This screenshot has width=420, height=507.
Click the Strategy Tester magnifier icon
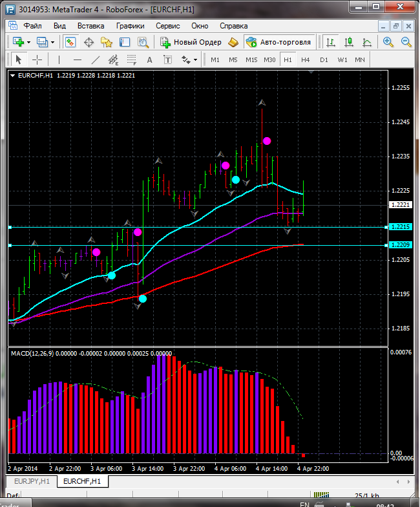142,42
